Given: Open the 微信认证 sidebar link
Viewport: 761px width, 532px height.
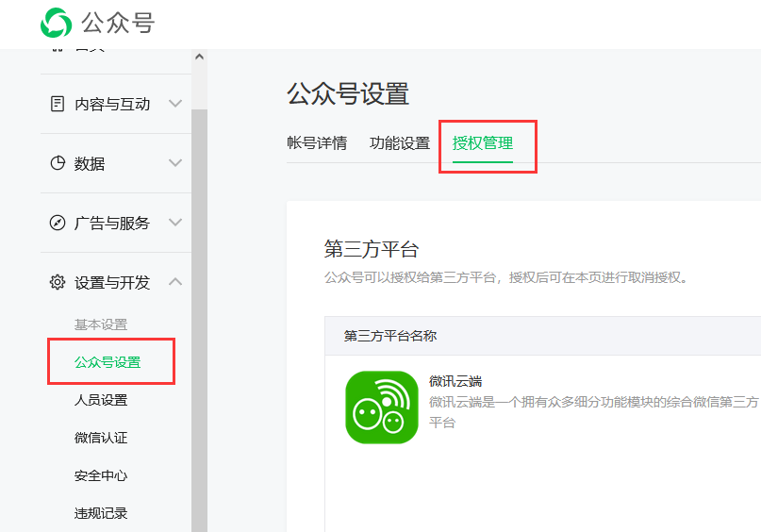Looking at the screenshot, I should pyautogui.click(x=101, y=438).
